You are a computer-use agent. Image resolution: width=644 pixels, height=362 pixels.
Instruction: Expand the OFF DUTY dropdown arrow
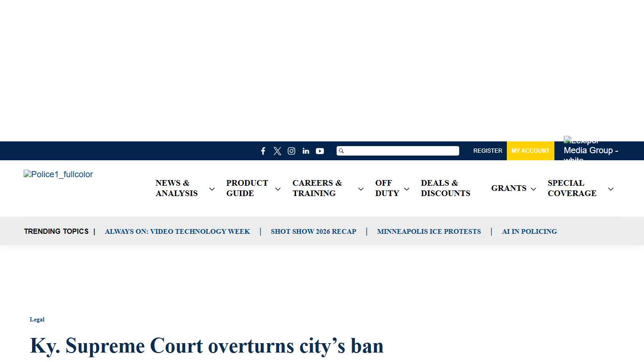coord(407,189)
